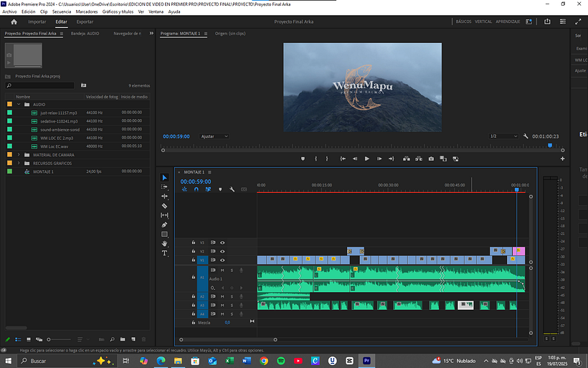This screenshot has height=368, width=588.
Task: Step back one frame
Action: point(355,159)
